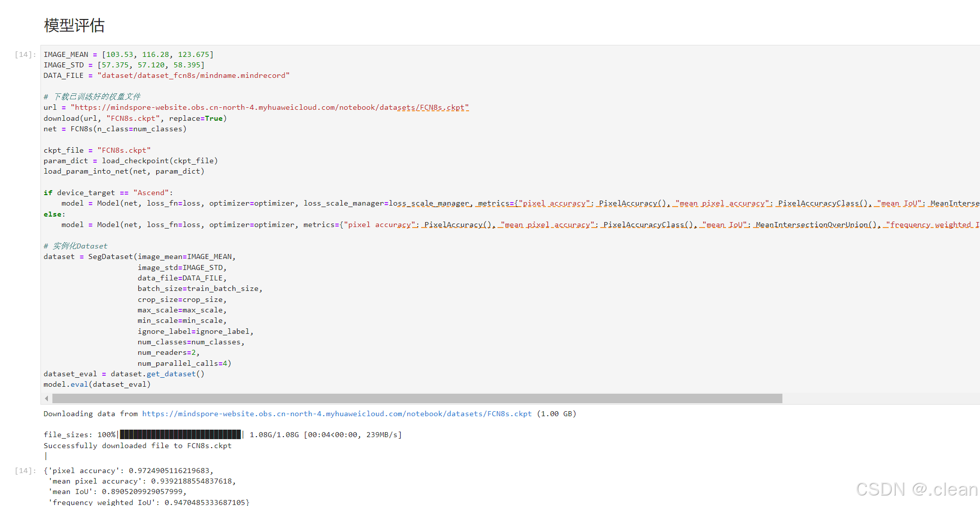Screen dimensions: 980x506
Task: Click the '1.08G/1.08G [00:04<00:00, 239MB/s]' text
Action: (326, 435)
